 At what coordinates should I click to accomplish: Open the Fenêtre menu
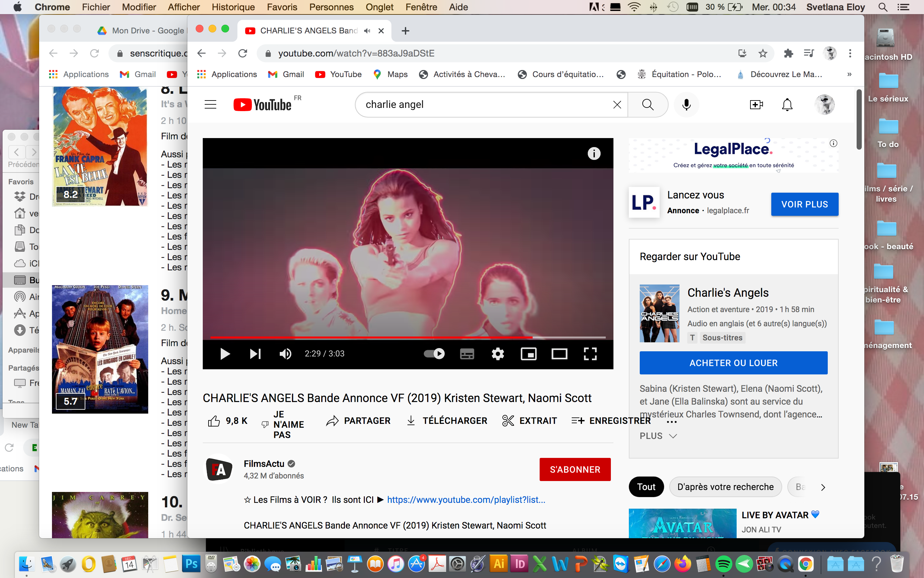pyautogui.click(x=421, y=7)
